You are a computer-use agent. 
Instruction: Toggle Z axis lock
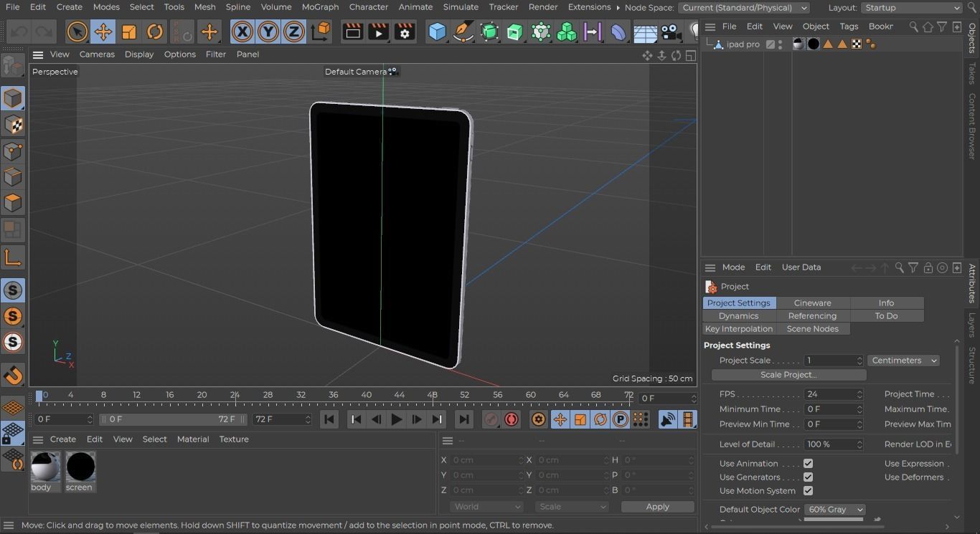(x=294, y=32)
